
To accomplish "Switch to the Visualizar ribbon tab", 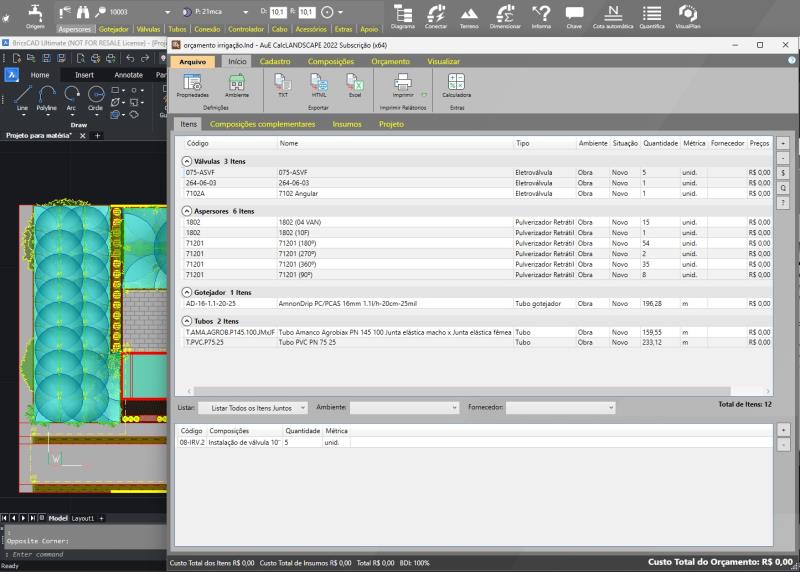I will coord(443,61).
